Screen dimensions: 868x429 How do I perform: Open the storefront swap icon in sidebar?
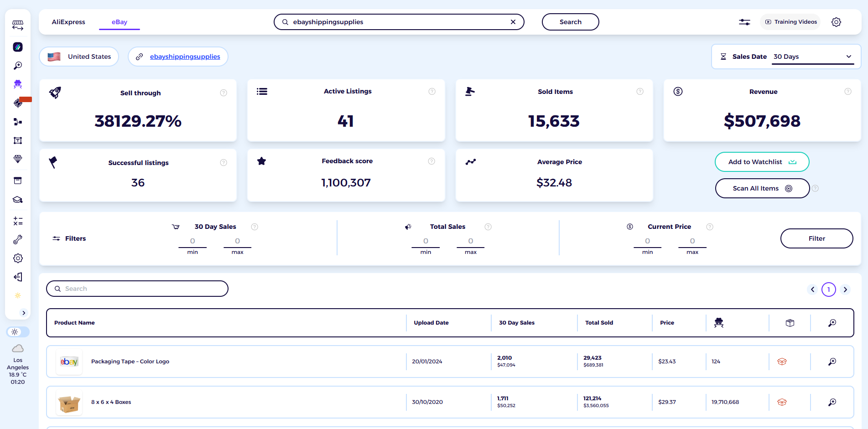18,25
